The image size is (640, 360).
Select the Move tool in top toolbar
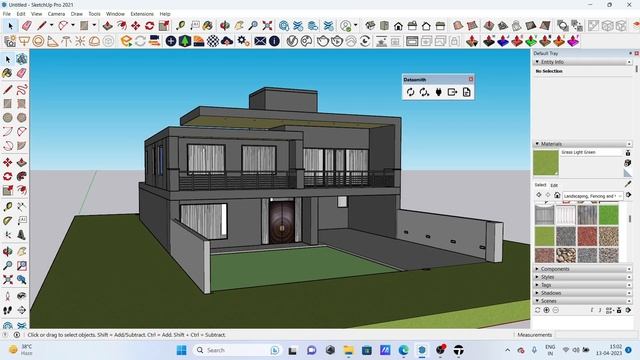click(x=136, y=26)
